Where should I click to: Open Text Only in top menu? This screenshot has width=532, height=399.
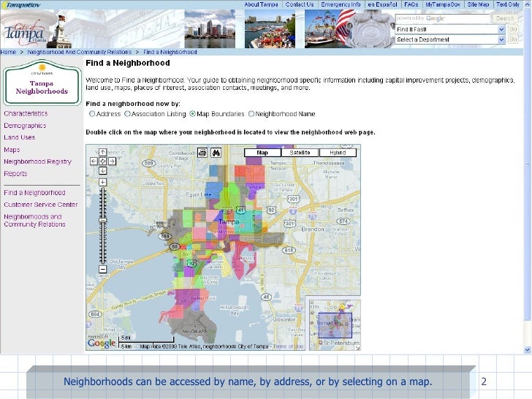(508, 4)
